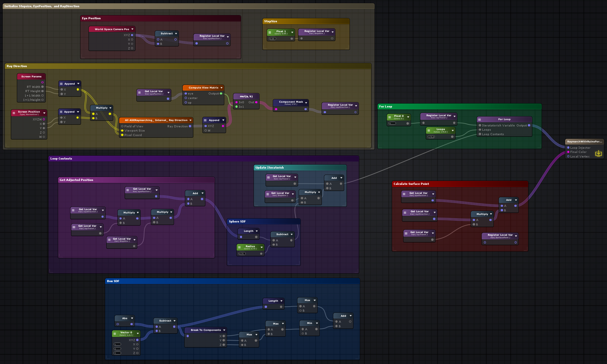The height and width of the screenshot is (364, 607).
Task: Click the menu icon on Loops node
Action: tap(429, 130)
